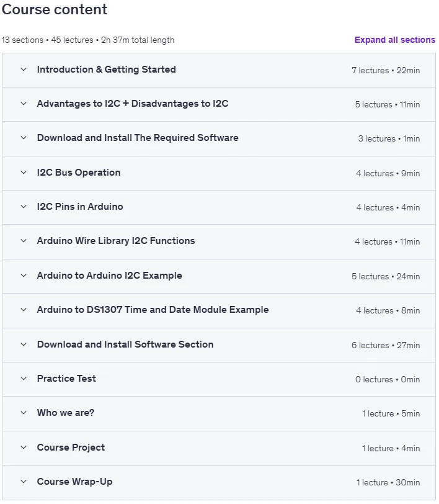Click 7 lectures • 22min summary text

[x=386, y=70]
